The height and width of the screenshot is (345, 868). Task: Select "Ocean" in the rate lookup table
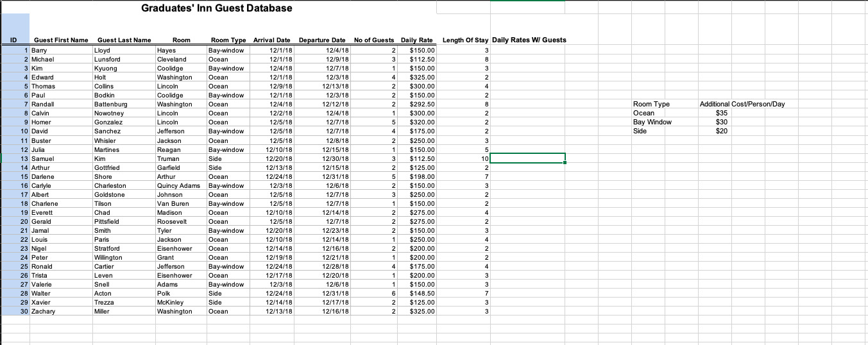tap(643, 114)
